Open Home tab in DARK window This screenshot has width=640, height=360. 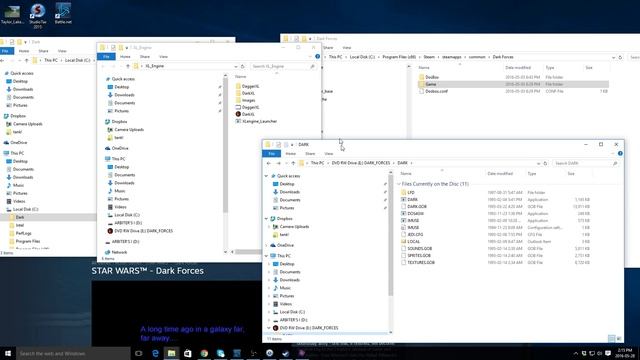coord(291,153)
